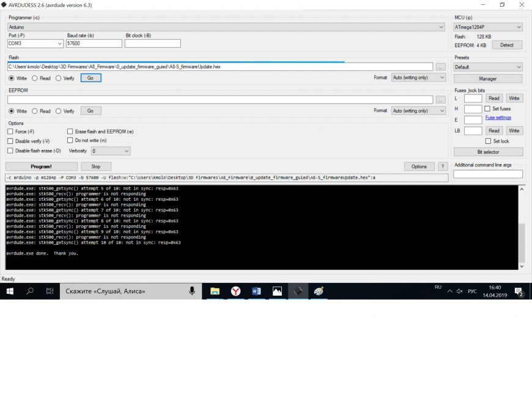
Task: Click the Bit clock (-B) input field
Action: click(153, 43)
